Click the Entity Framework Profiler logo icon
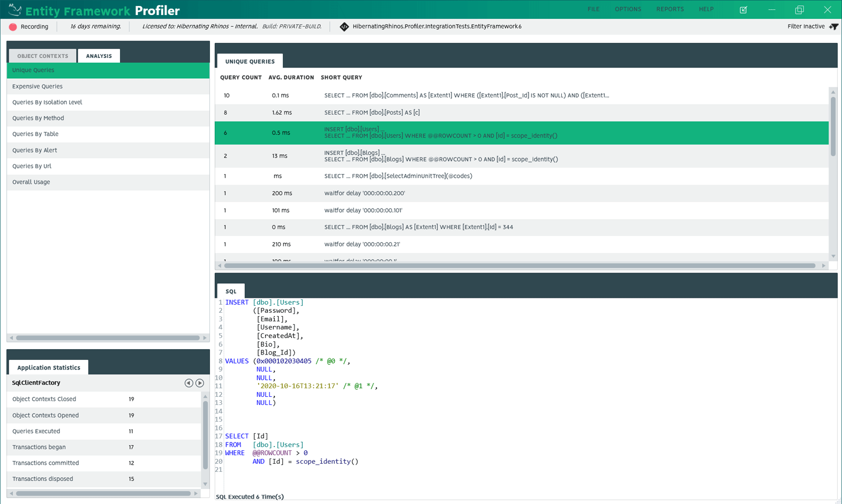The image size is (842, 504). pyautogui.click(x=14, y=10)
